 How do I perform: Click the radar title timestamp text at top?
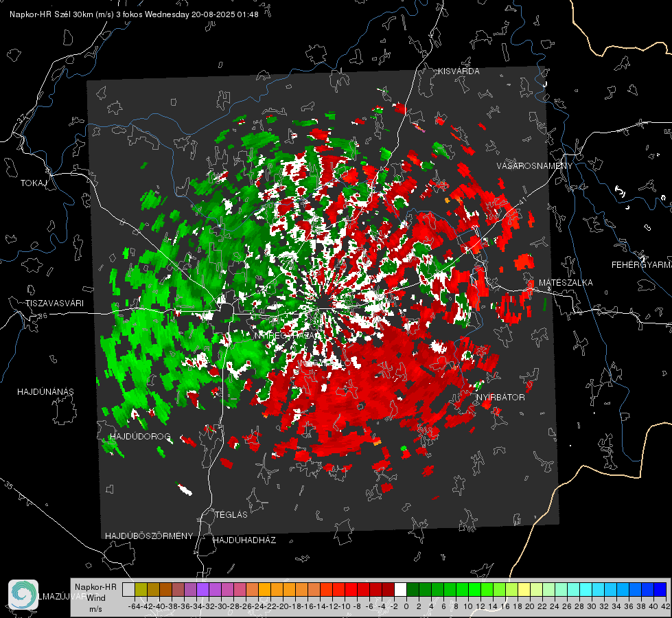pyautogui.click(x=134, y=14)
